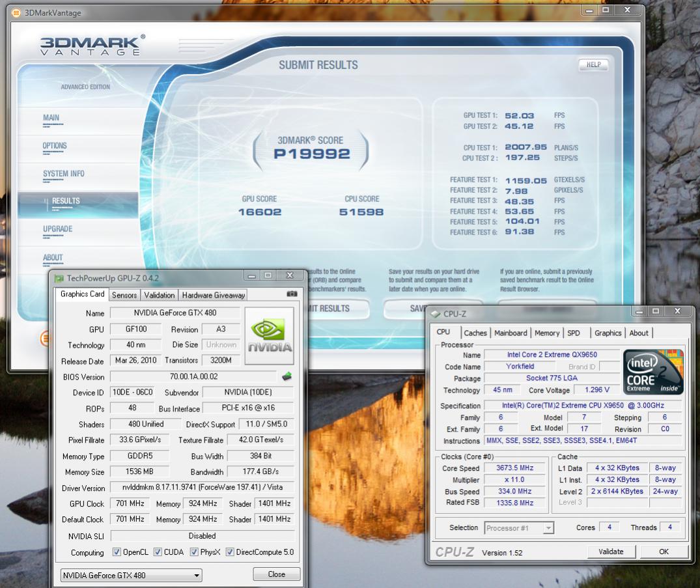Click the GPU SCORE value 16602
Viewport: 700px width, 588px height.
tap(260, 212)
